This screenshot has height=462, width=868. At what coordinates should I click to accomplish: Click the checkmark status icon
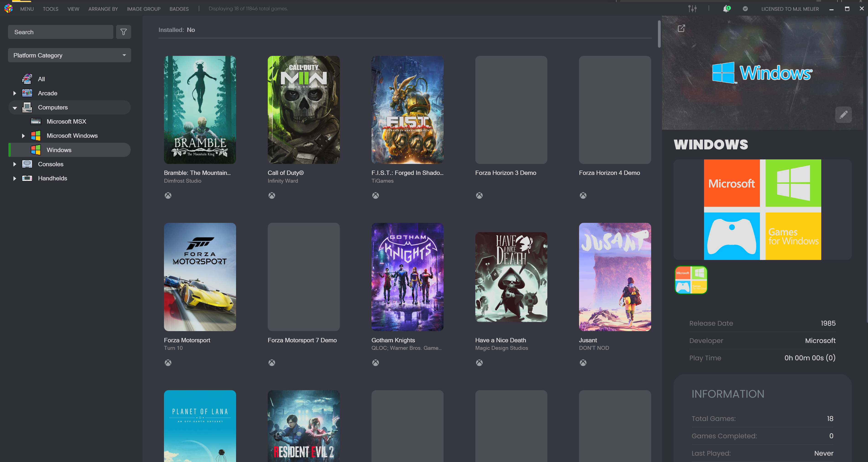[x=745, y=9]
